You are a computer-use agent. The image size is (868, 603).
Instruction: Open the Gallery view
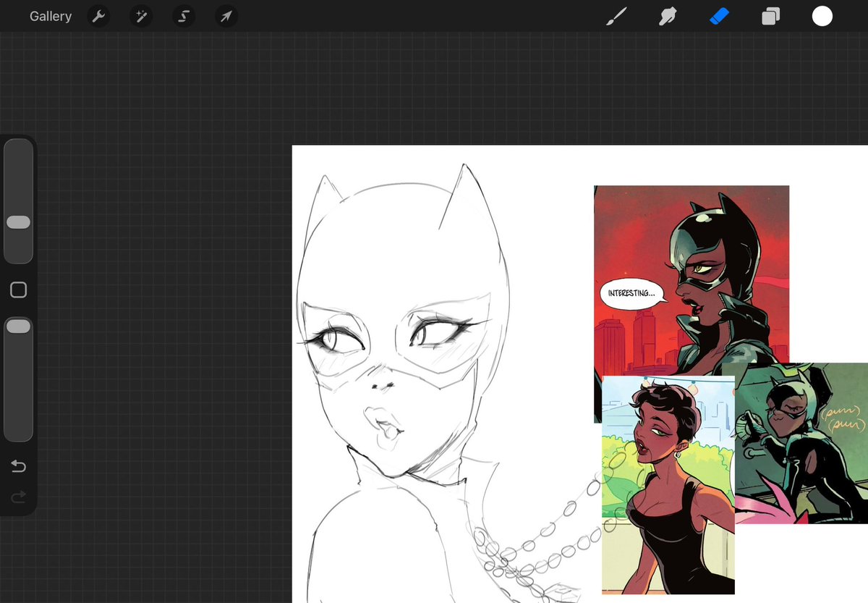pyautogui.click(x=51, y=16)
